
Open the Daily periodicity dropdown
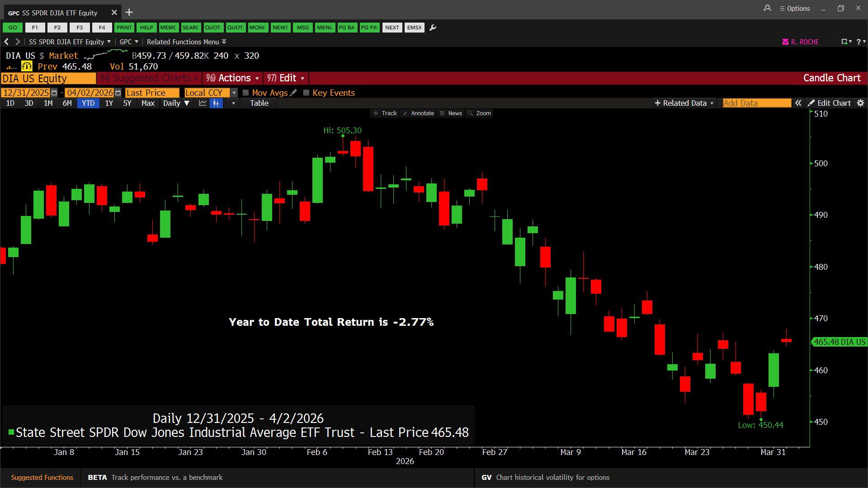click(x=176, y=103)
